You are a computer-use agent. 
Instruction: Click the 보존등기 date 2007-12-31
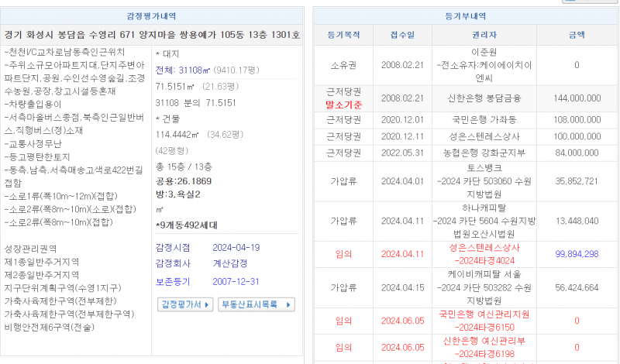point(236,281)
